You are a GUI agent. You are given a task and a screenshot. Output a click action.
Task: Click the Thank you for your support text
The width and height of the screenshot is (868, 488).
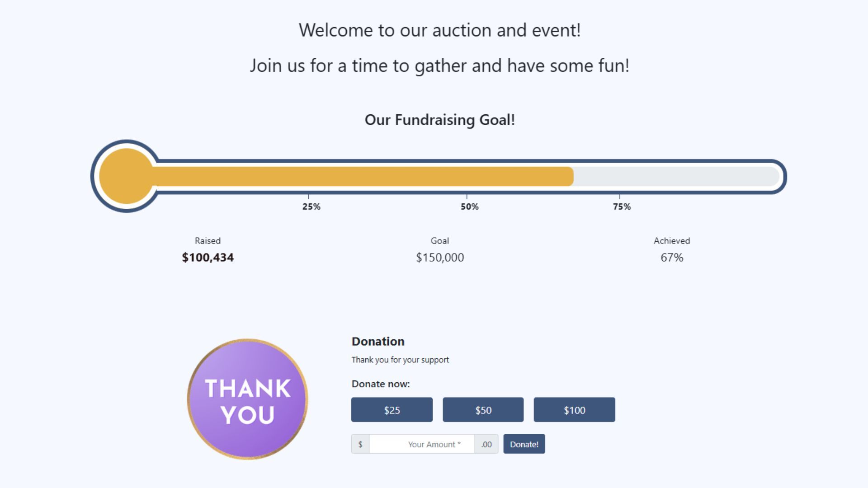click(400, 360)
